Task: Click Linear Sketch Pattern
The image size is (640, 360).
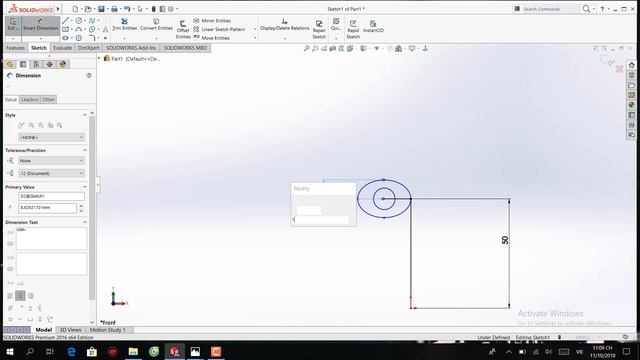Action: tap(219, 29)
